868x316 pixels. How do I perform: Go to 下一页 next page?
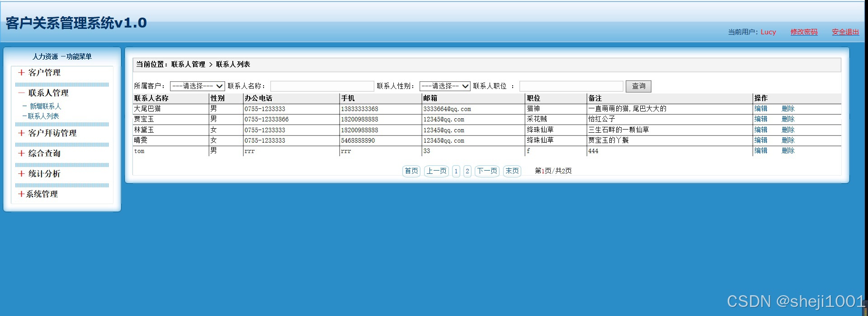point(487,171)
